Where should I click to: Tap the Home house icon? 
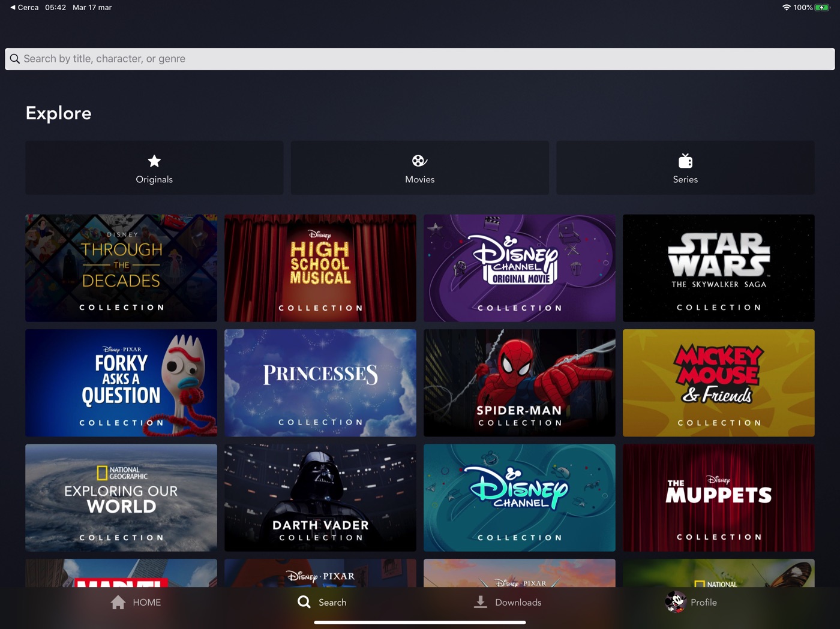point(118,602)
